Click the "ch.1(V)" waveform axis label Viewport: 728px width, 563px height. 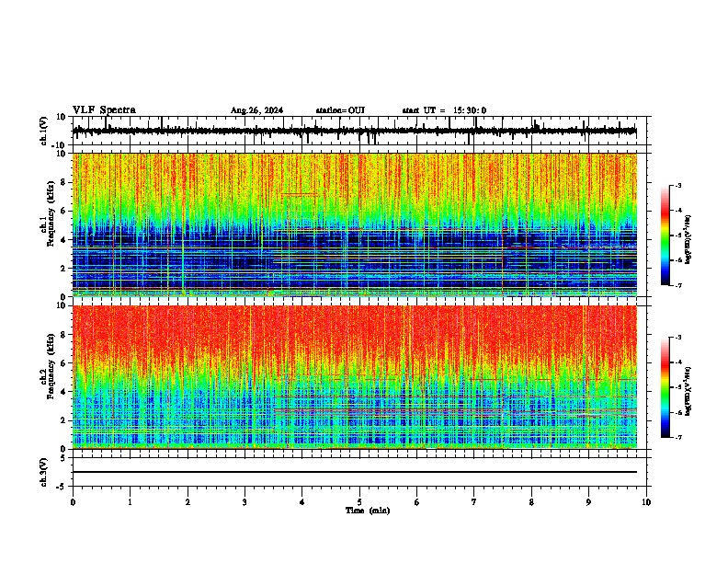(44, 131)
